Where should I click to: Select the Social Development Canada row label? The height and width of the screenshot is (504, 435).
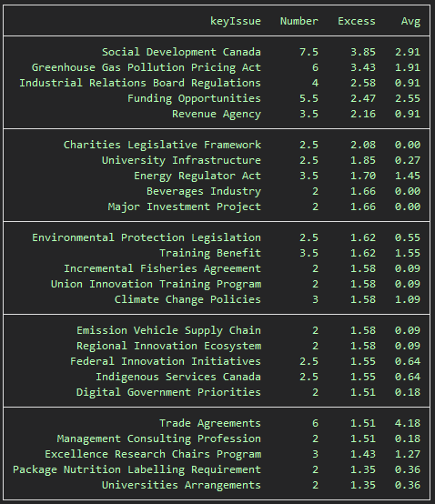pos(181,52)
